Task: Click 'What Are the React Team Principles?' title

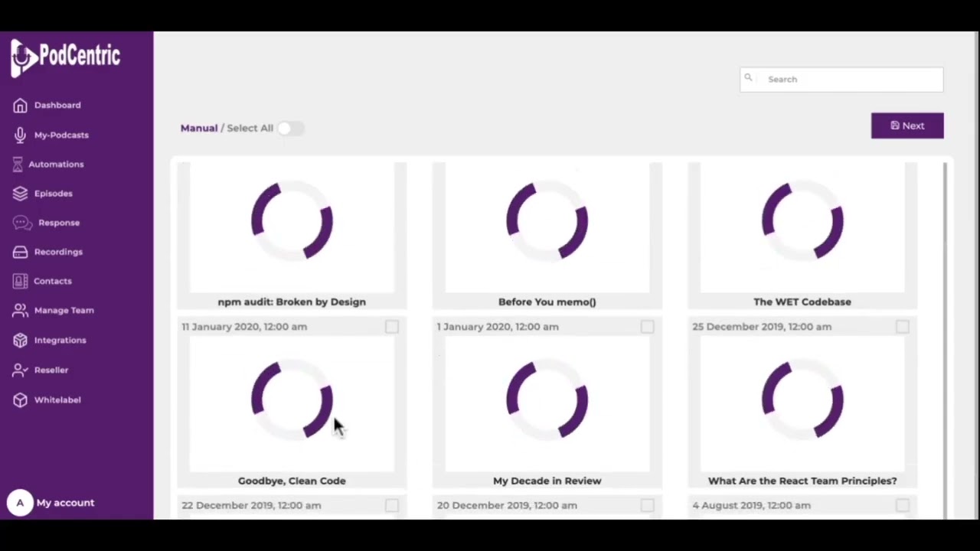Action: coord(802,481)
